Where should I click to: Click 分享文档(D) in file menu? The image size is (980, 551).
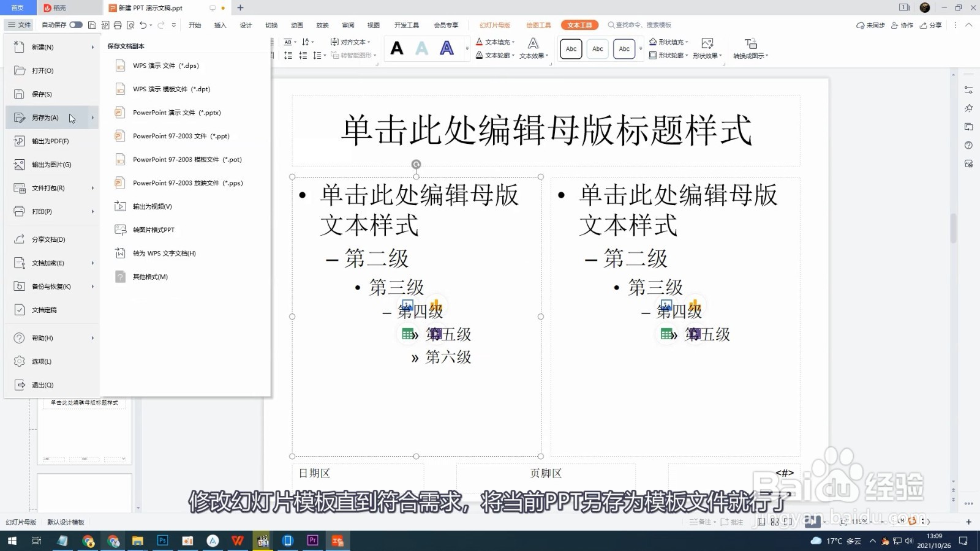tap(53, 239)
